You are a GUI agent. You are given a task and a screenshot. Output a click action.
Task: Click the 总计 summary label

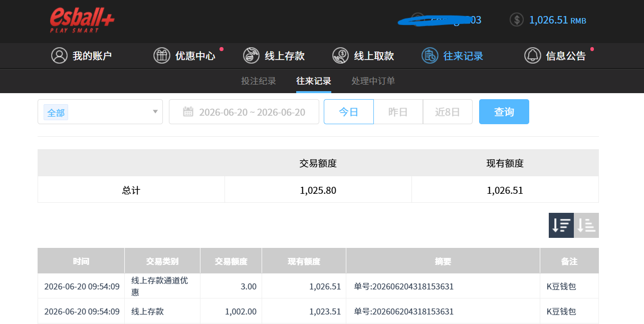point(131,190)
